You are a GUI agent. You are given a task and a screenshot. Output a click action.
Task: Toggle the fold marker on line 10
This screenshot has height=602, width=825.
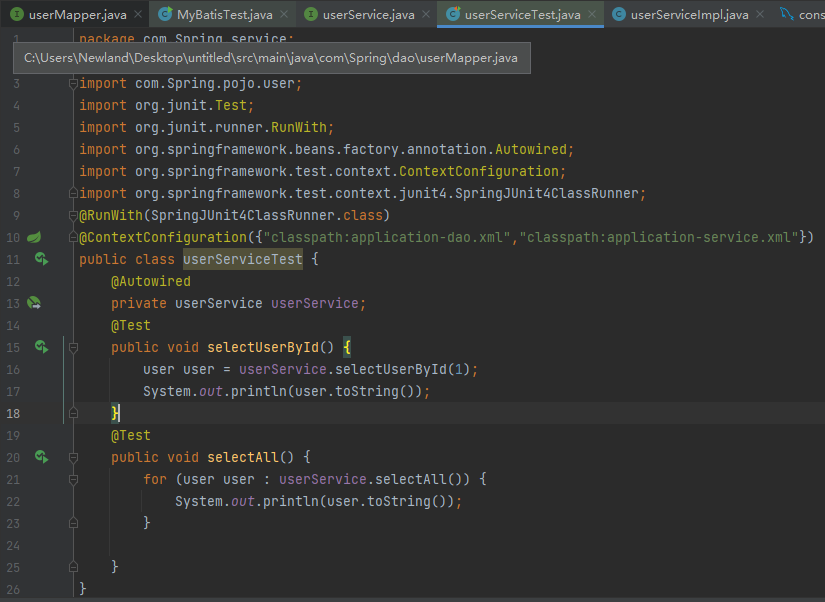[x=74, y=237]
